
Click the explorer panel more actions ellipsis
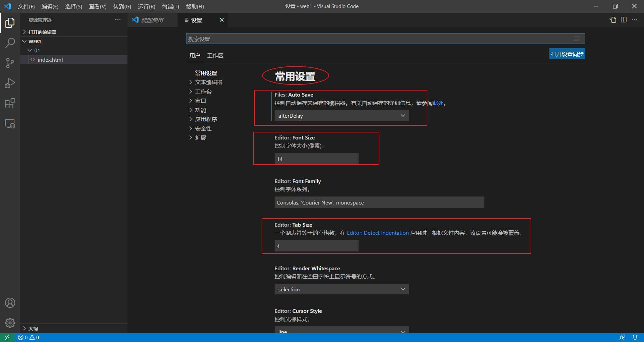pos(118,20)
